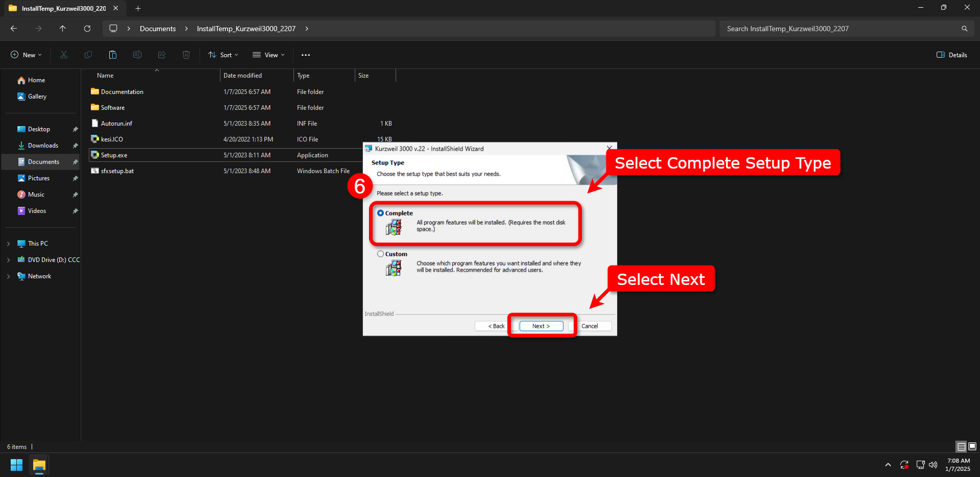Sort by the Date modified column header
This screenshot has height=477, width=980.
pos(257,76)
